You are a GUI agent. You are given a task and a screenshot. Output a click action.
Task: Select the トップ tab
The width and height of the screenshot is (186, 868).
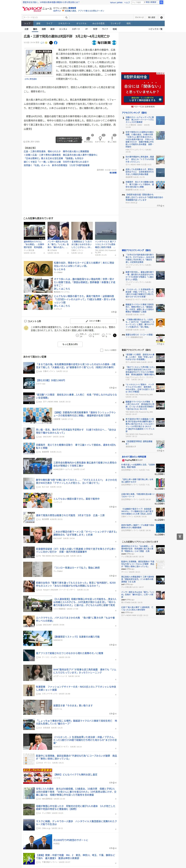coord(27,23)
